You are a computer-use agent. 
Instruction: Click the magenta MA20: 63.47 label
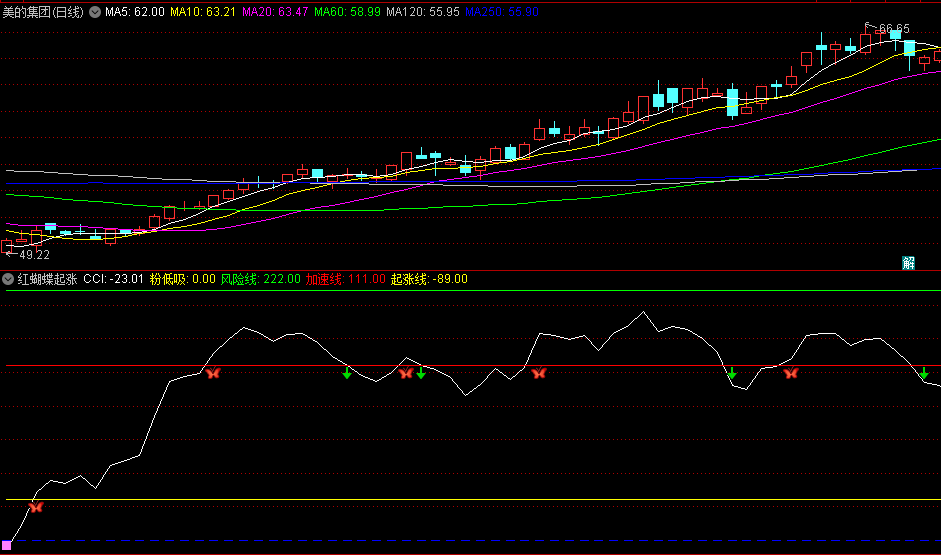click(275, 12)
